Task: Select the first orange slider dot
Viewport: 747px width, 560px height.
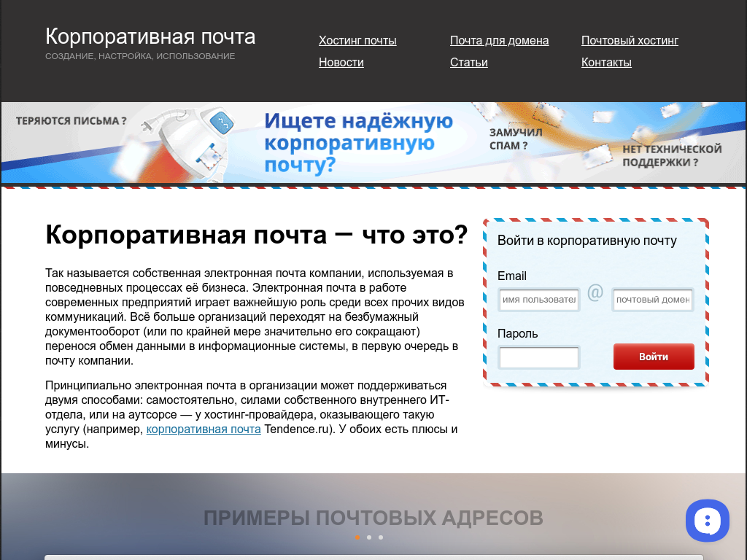Action: (357, 537)
